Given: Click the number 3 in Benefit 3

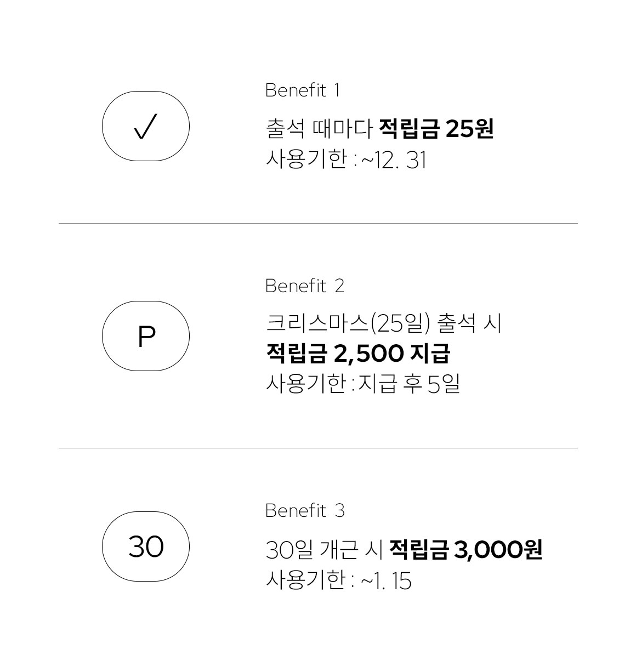Looking at the screenshot, I should click(x=339, y=510).
